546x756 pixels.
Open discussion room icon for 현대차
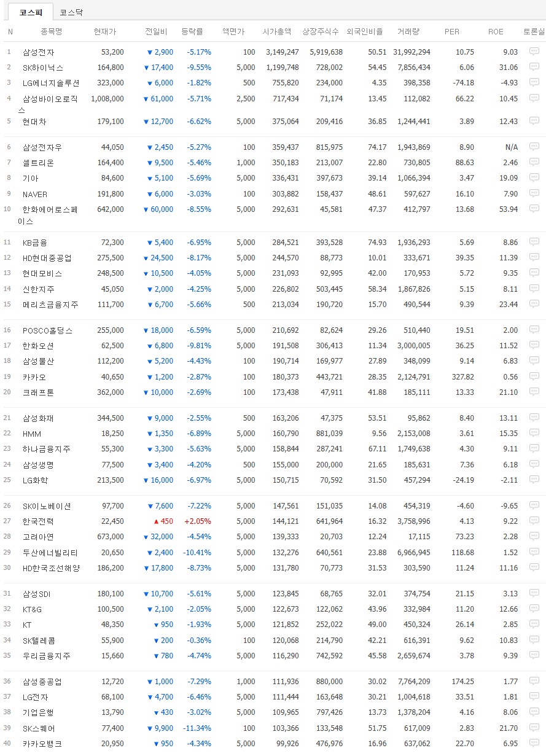point(534,121)
